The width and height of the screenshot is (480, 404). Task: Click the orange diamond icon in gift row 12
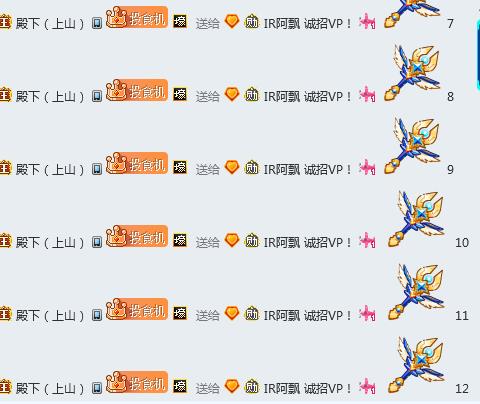tap(232, 386)
